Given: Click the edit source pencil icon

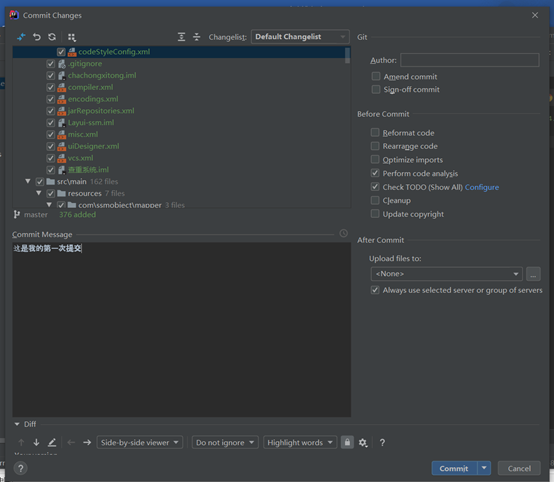Looking at the screenshot, I should tap(52, 442).
